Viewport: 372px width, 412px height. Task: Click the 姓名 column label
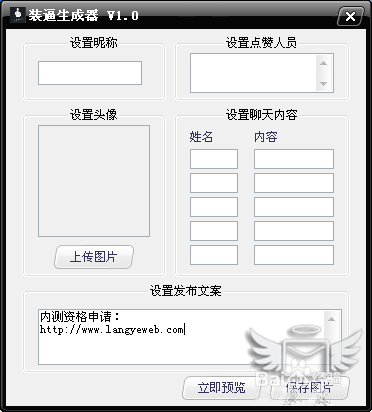pos(201,137)
